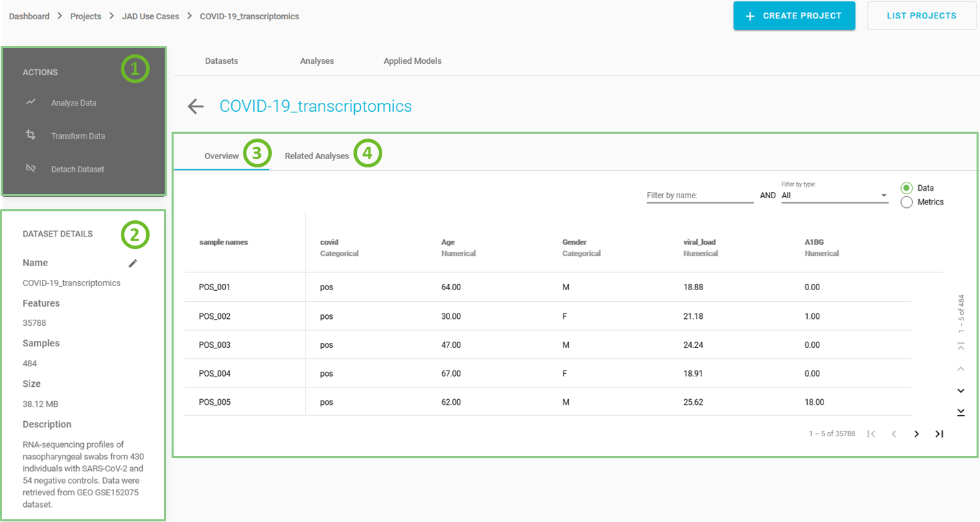Jump to last rows page chevron
Screen dimensions: 980x522
tap(961, 412)
